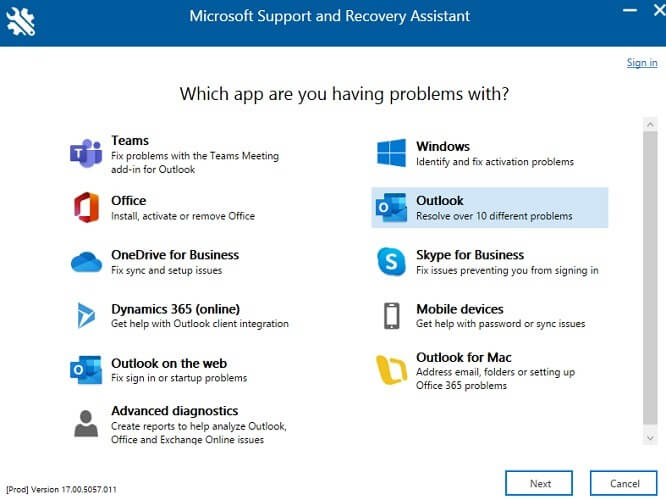Select the yellow Outlook for Mac icon
The image size is (666, 500).
coord(391,370)
